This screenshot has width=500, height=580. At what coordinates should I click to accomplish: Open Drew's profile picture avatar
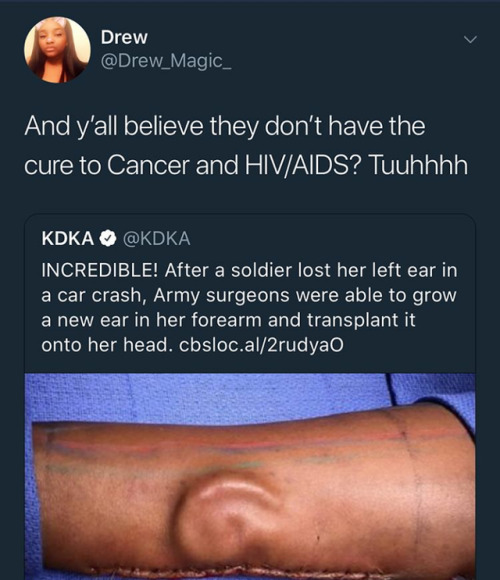[x=57, y=50]
